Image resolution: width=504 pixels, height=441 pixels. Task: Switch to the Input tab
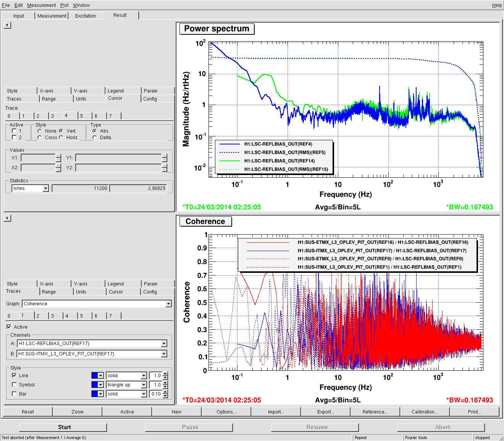(x=19, y=16)
